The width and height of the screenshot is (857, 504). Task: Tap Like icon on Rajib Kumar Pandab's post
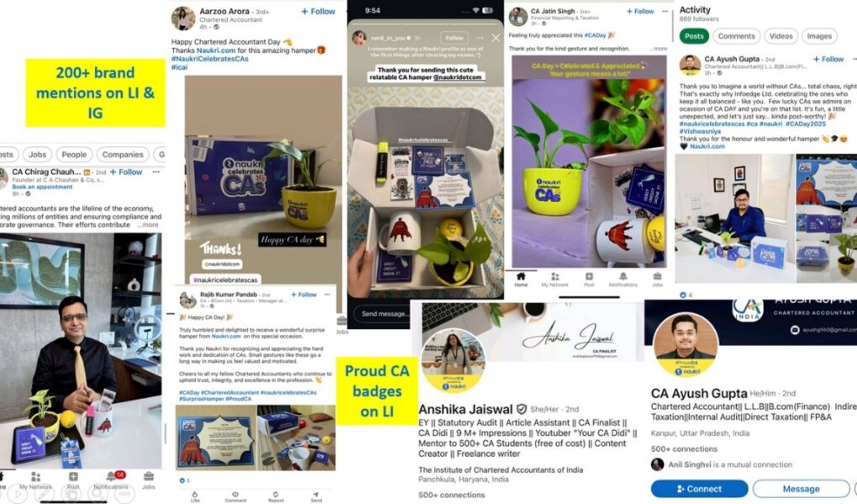(195, 496)
